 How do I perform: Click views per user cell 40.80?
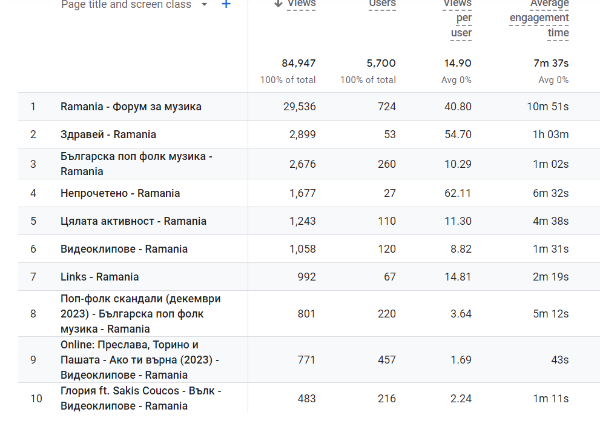458,106
